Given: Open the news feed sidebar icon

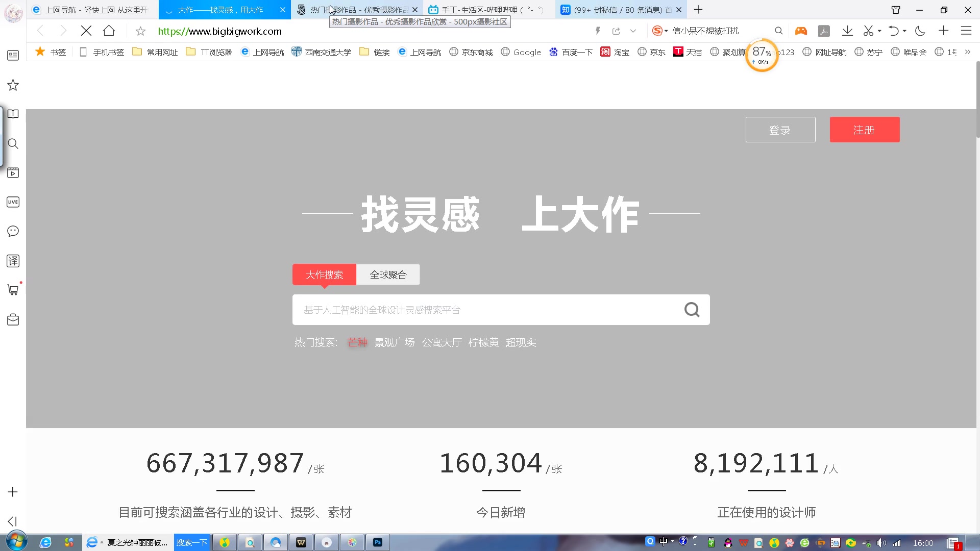Looking at the screenshot, I should [13, 55].
